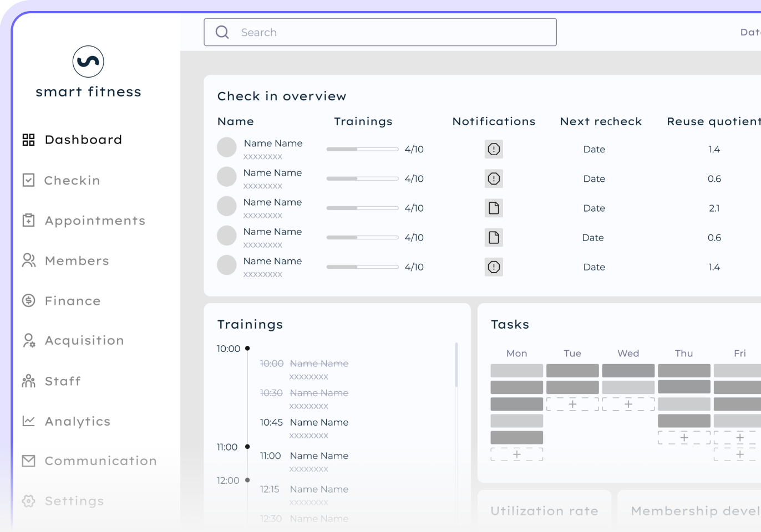Click the smart fitness logo icon

coord(88,62)
